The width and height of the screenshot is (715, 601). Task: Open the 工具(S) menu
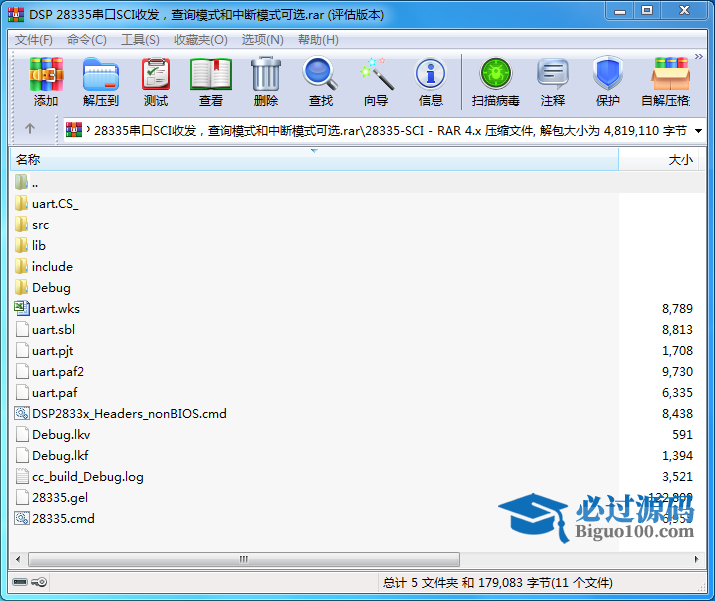140,40
